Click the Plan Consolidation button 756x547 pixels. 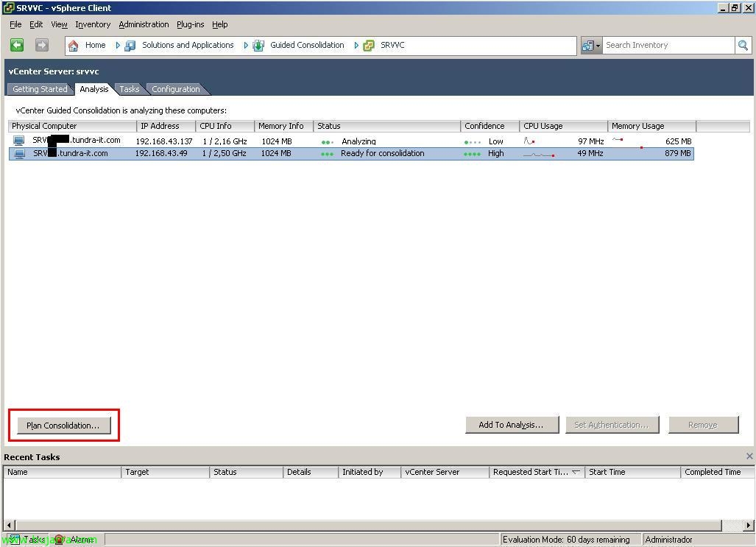pos(63,426)
